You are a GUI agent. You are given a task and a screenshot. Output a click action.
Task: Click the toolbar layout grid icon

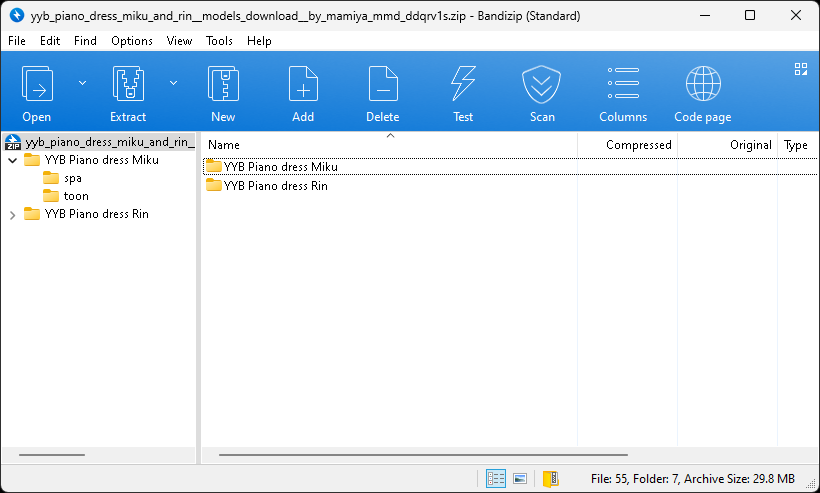pos(801,69)
